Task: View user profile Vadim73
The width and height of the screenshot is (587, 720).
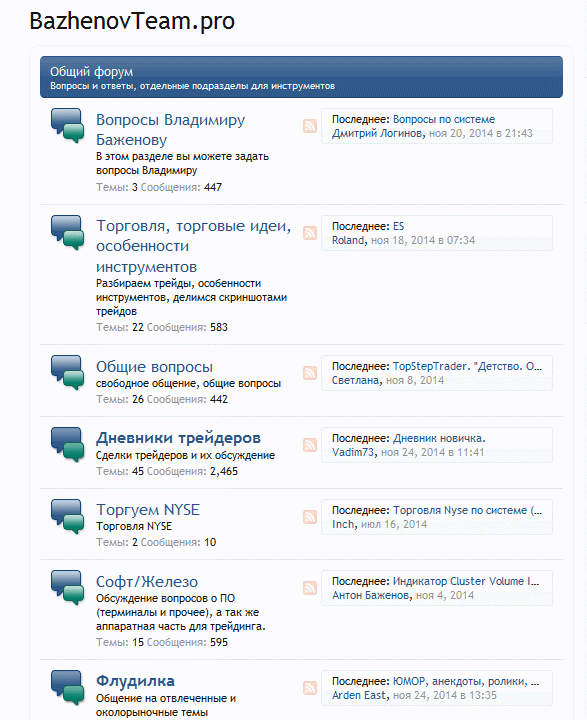Action: pos(353,452)
